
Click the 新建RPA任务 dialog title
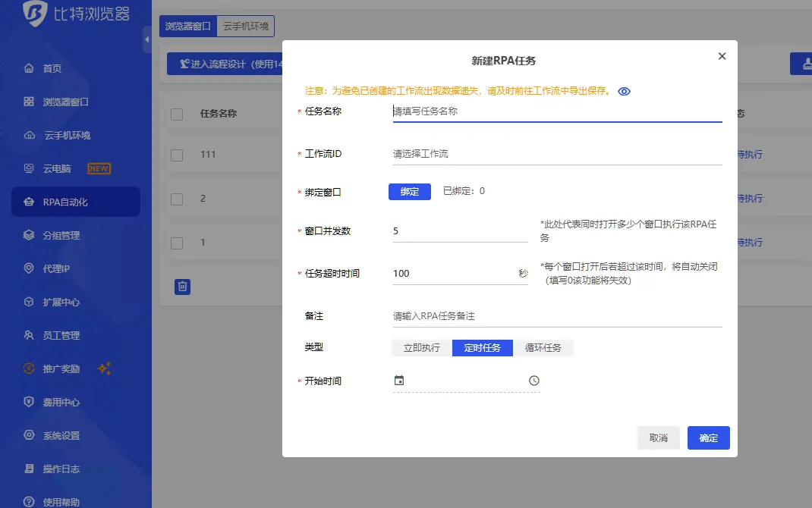click(x=503, y=61)
